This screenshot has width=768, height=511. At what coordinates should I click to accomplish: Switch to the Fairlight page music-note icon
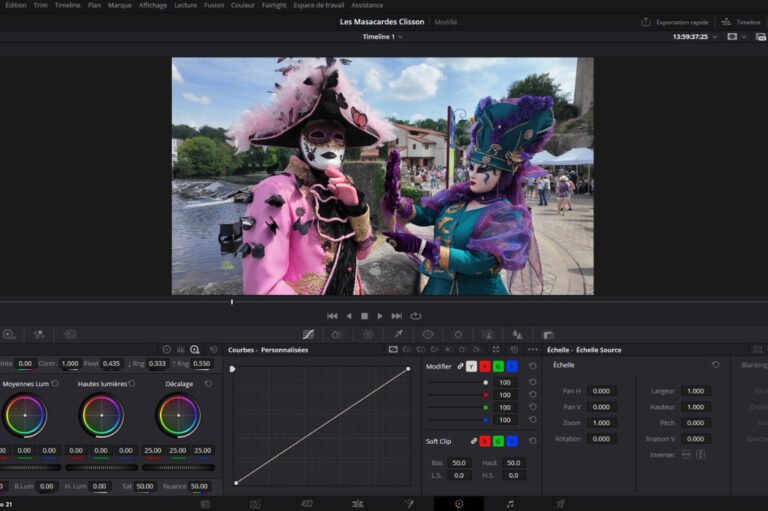[510, 504]
